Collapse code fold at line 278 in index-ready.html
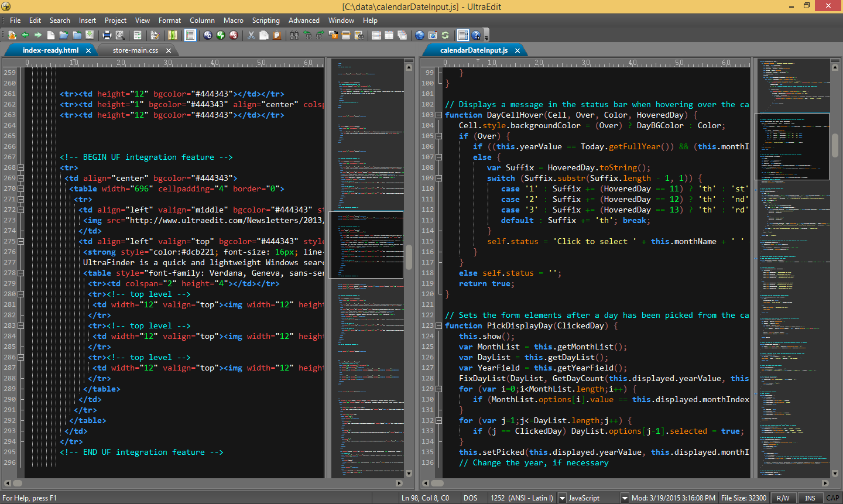 click(20, 273)
